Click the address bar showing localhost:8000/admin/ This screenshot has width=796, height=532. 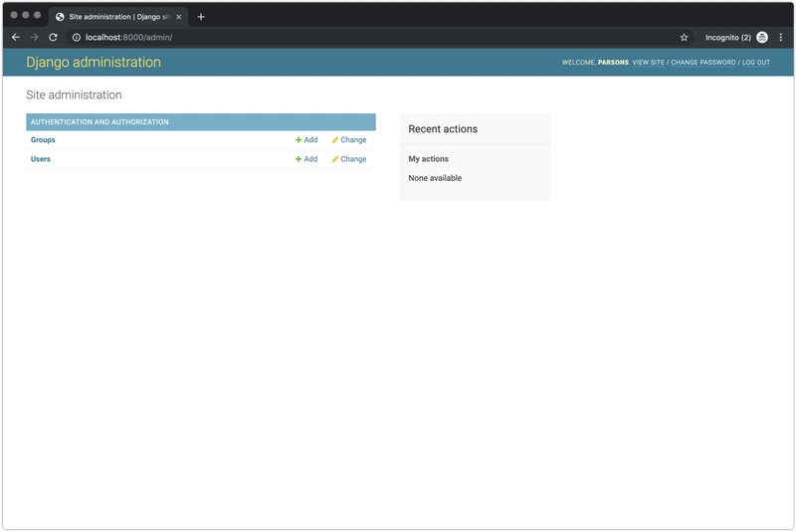(378, 37)
